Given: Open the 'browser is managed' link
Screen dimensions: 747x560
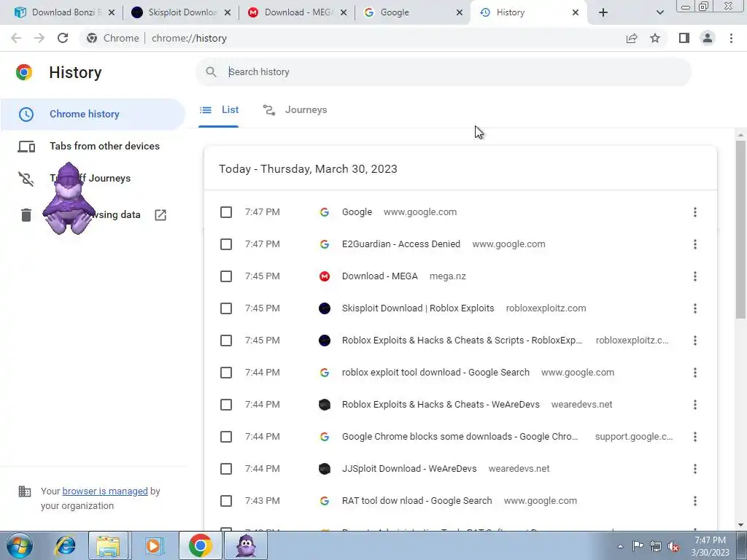Looking at the screenshot, I should [x=105, y=491].
